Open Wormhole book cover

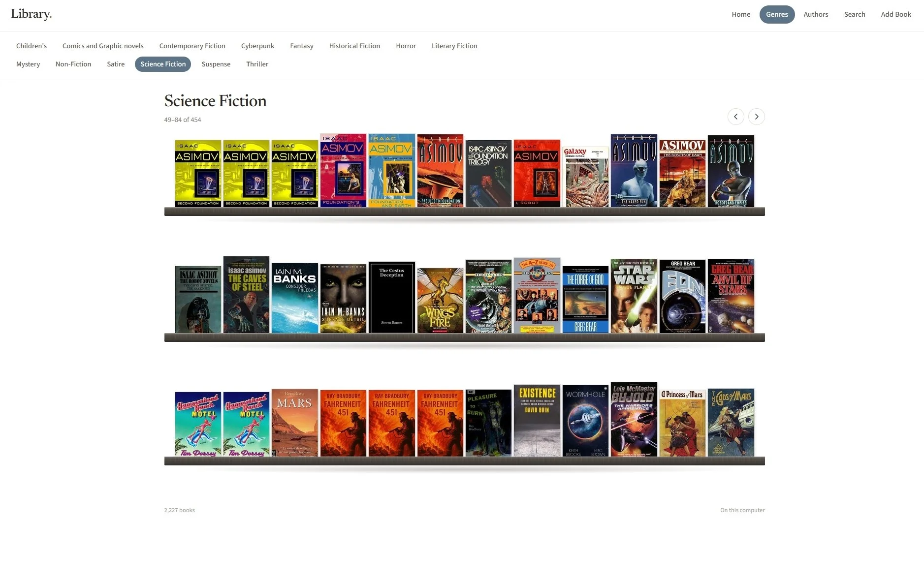(585, 421)
